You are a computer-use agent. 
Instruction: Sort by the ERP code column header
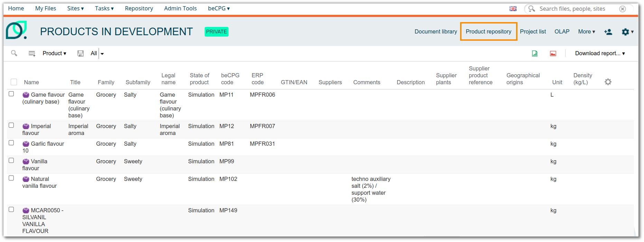(258, 79)
